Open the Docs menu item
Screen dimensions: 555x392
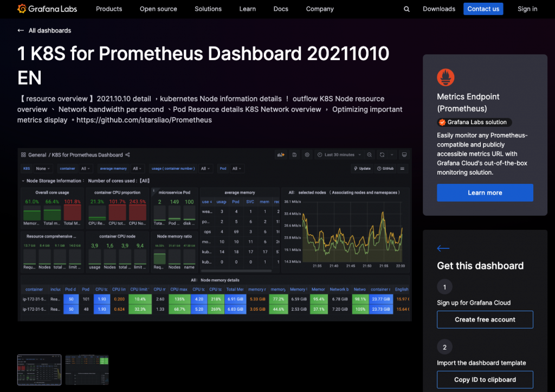point(281,9)
